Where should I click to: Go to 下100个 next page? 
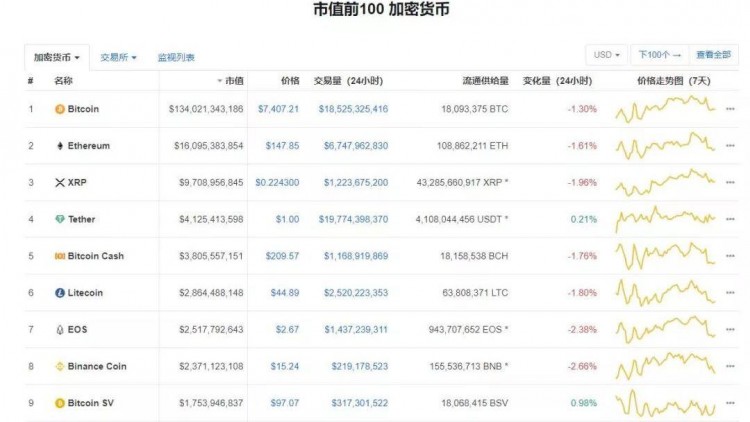click(660, 55)
